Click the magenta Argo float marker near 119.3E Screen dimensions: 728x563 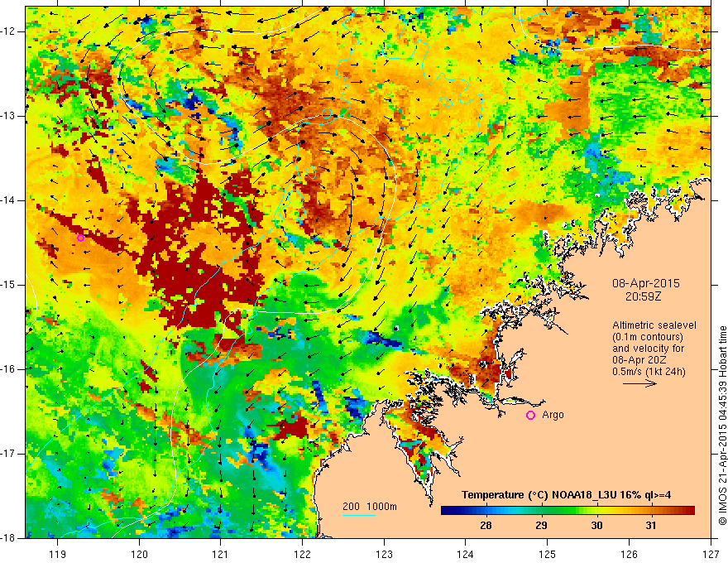(x=80, y=238)
